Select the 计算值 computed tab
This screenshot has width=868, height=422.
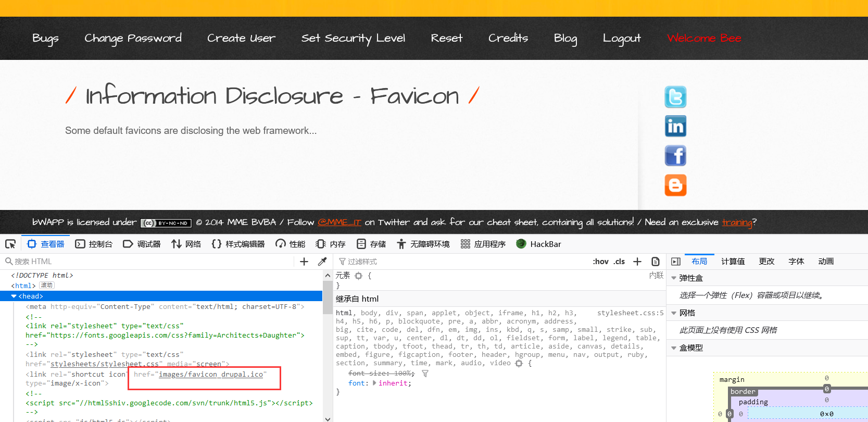click(733, 262)
